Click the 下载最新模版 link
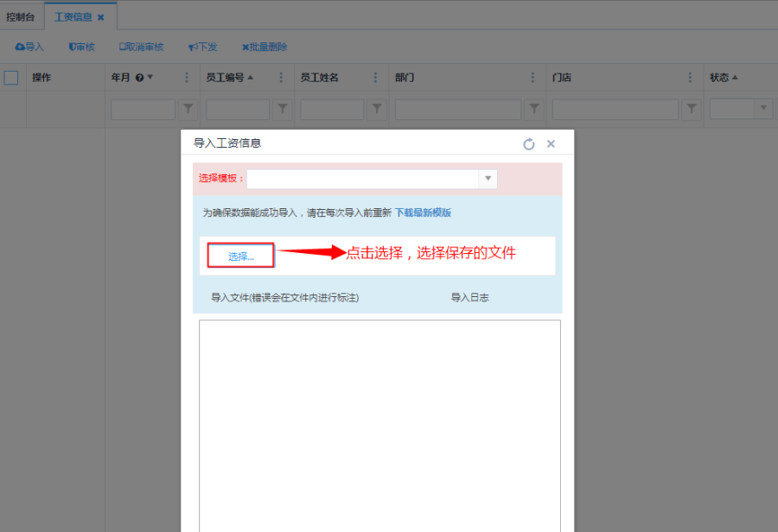Image resolution: width=778 pixels, height=532 pixels. tap(423, 212)
